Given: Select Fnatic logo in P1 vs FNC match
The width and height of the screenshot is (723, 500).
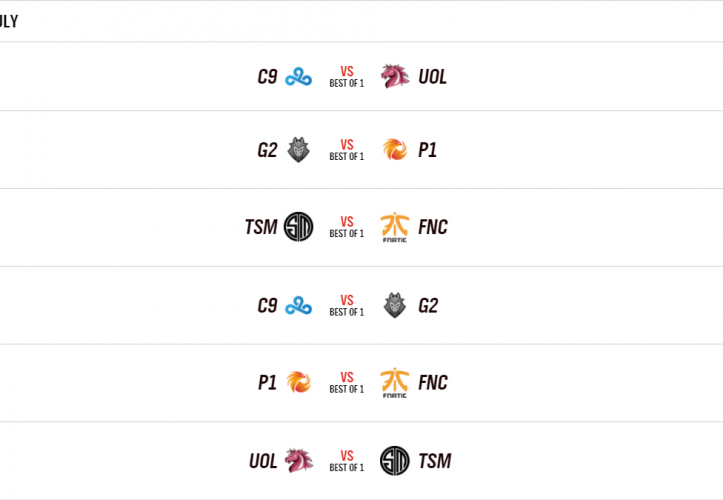Looking at the screenshot, I should click(395, 383).
